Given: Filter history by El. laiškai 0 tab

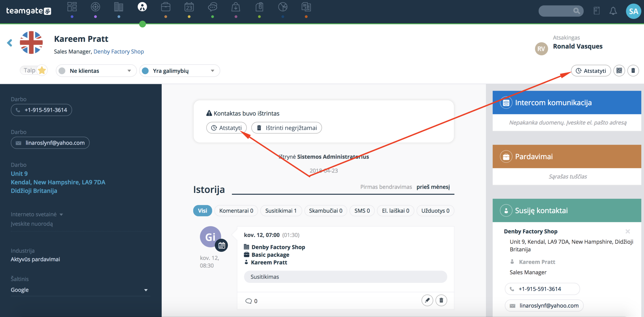Looking at the screenshot, I should (395, 210).
